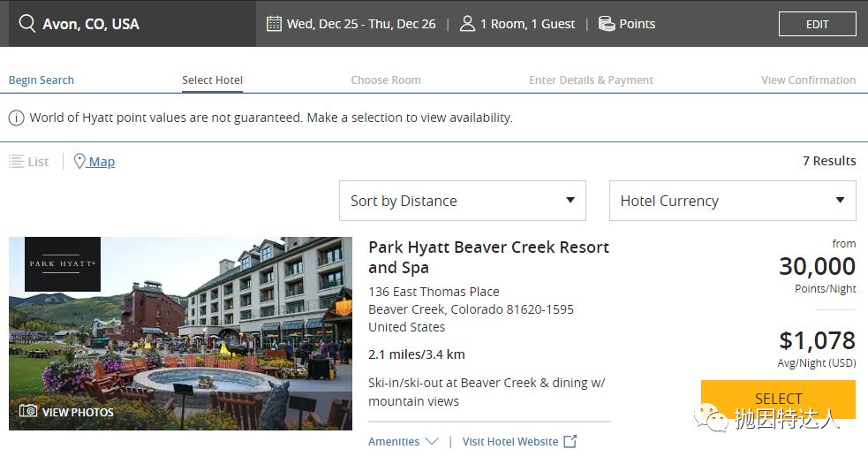Click the hotel exterior photo

(180, 333)
